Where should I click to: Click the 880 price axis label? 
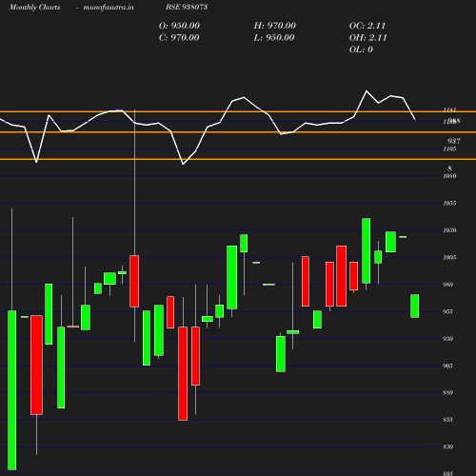click(x=447, y=393)
